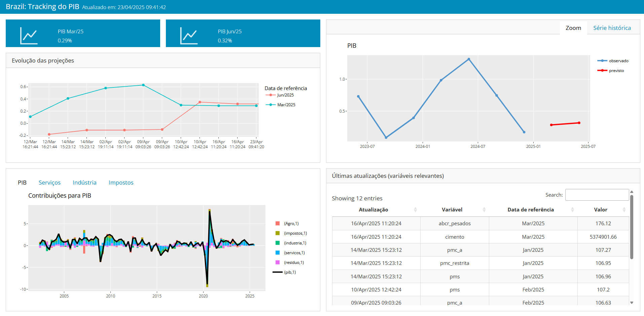Image resolution: width=644 pixels, height=316 pixels.
Task: Switch to the Série histórica tab
Action: 612,28
